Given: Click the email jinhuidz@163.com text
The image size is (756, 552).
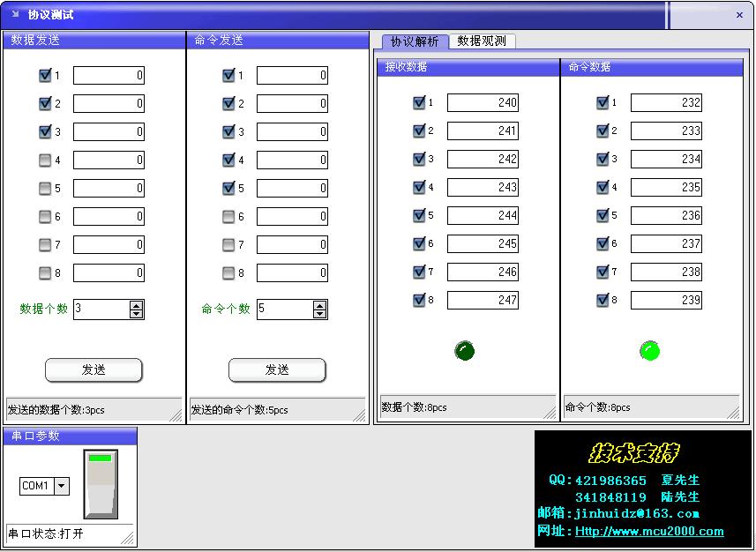Looking at the screenshot, I should [637, 513].
